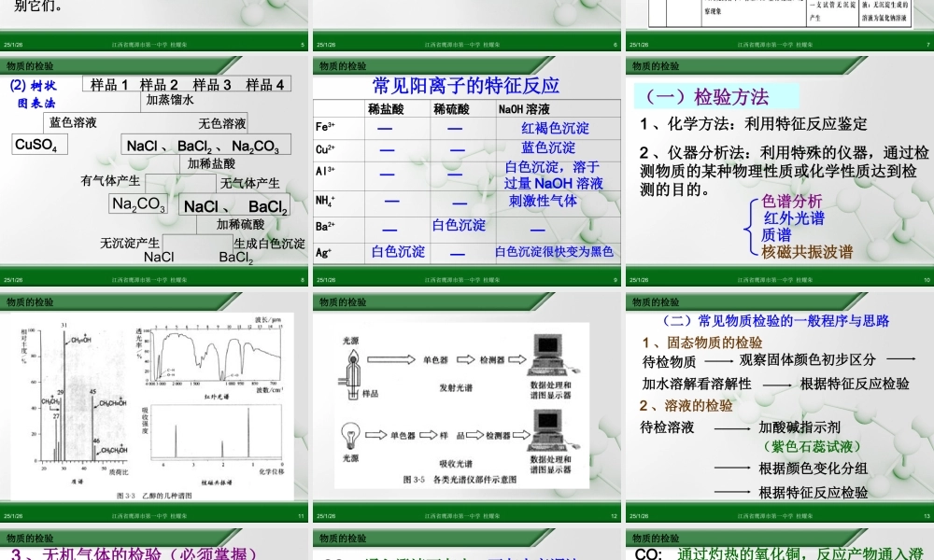This screenshot has height=560, width=934.
Task: Click the lower computer icon labeled 数据处理和谱图显示器
Action: click(546, 426)
